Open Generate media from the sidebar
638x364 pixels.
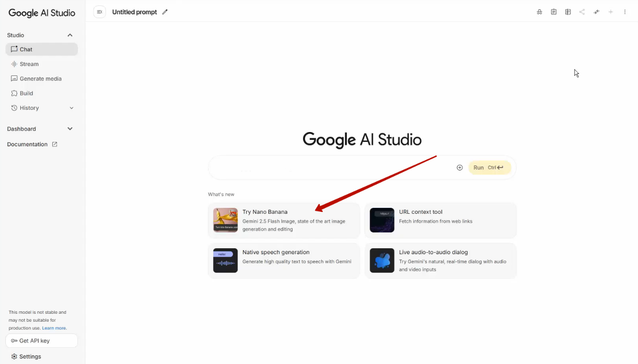point(40,79)
